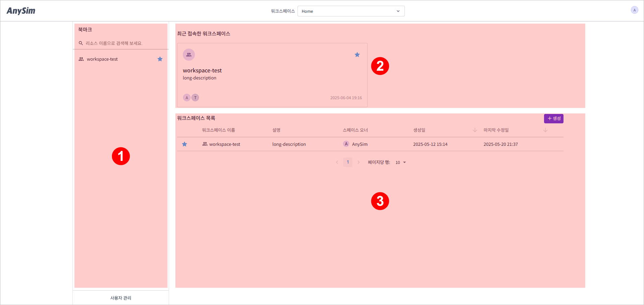Select workspace-test in bookmark list
644x305 pixels.
[102, 59]
